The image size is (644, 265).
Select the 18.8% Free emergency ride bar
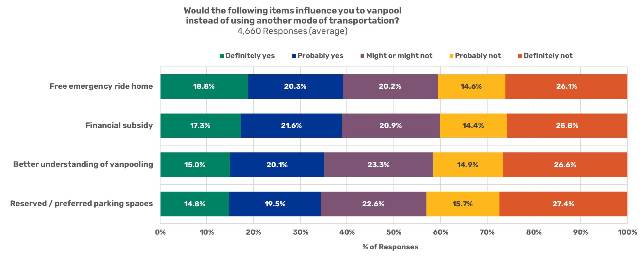point(204,87)
